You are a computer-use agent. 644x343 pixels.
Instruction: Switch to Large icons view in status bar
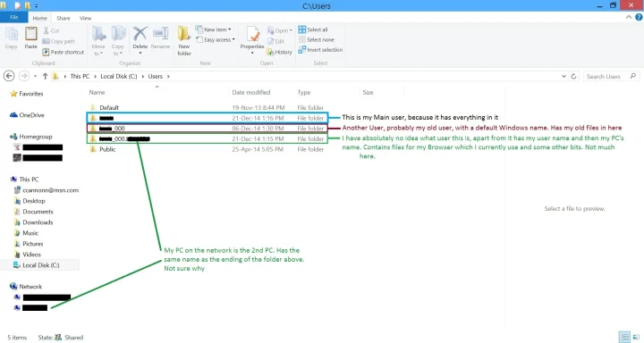coord(636,338)
